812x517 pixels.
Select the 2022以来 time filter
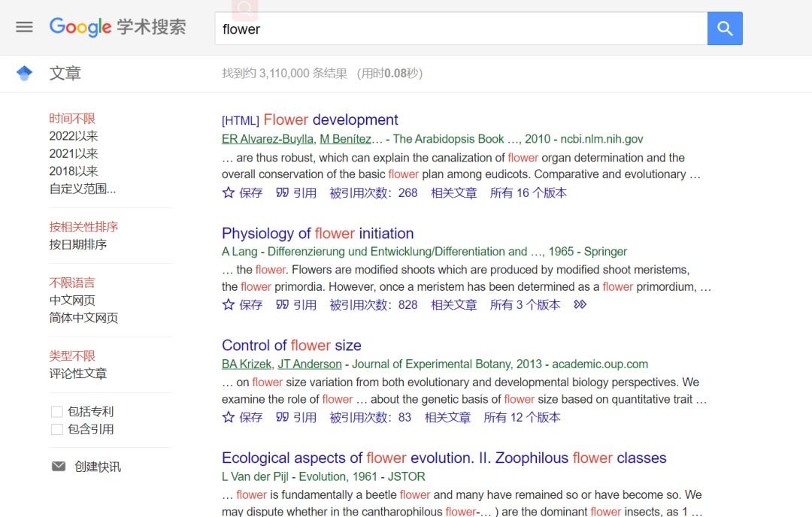pyautogui.click(x=74, y=136)
